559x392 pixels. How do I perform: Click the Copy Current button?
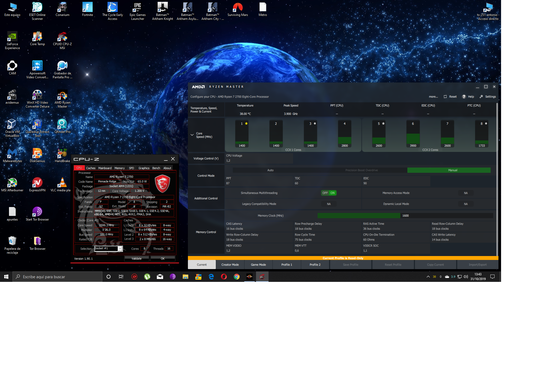click(x=435, y=265)
